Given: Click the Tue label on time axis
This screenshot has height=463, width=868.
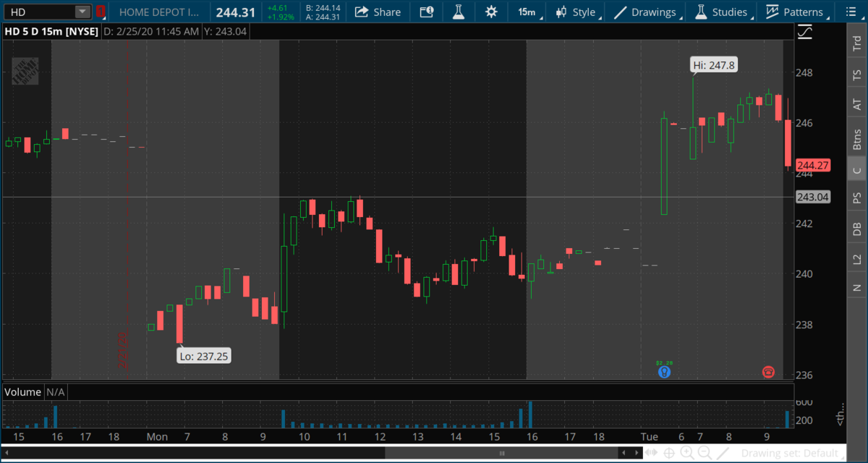Looking at the screenshot, I should [648, 437].
